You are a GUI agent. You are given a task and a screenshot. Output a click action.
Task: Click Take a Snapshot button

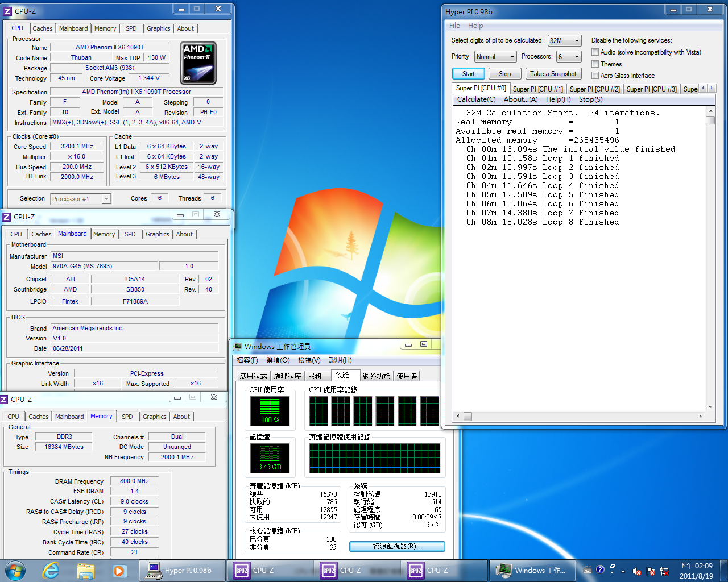[553, 74]
